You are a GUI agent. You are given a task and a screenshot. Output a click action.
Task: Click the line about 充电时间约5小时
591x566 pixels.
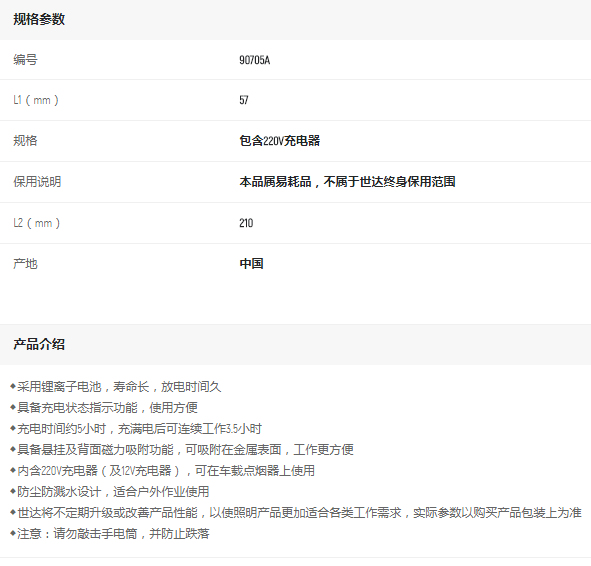pyautogui.click(x=136, y=429)
